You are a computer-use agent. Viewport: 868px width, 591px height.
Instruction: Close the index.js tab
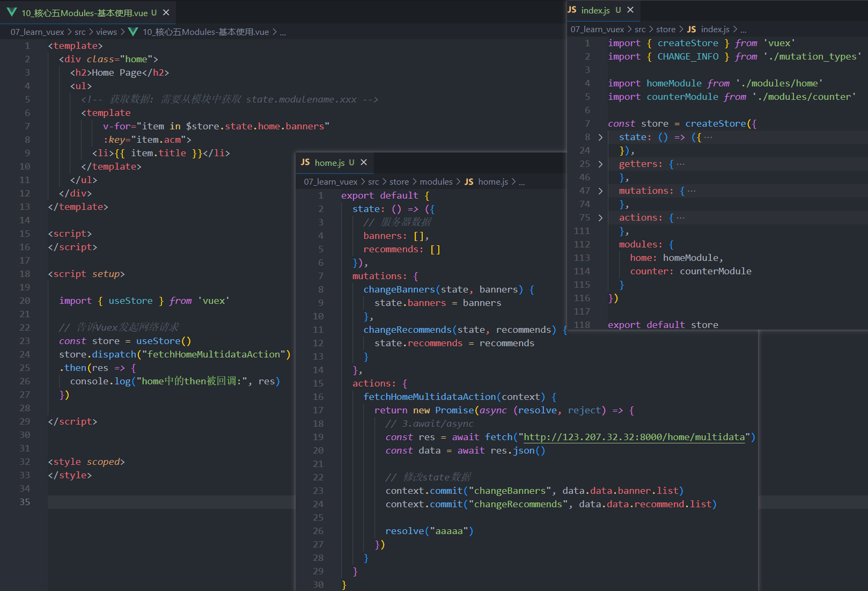coord(630,10)
